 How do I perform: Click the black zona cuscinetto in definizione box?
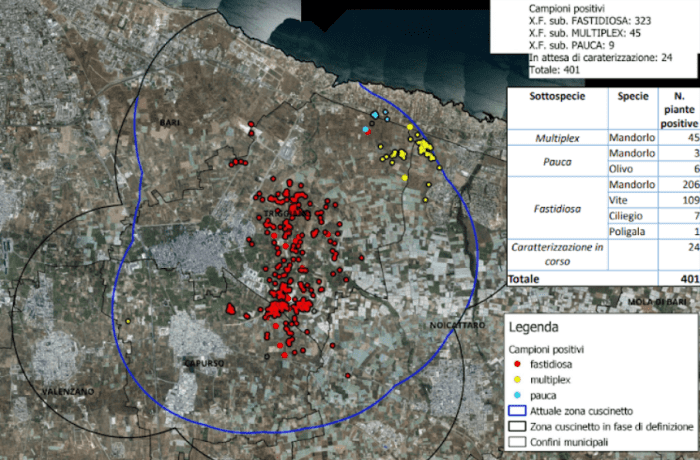point(517,426)
